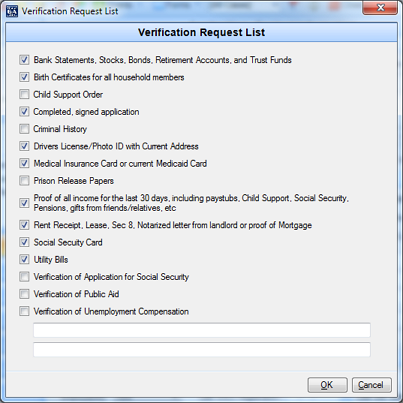Uncheck Bank Statements, Stocks, Bonds checkbox
Screen dimensions: 403x403
24,60
